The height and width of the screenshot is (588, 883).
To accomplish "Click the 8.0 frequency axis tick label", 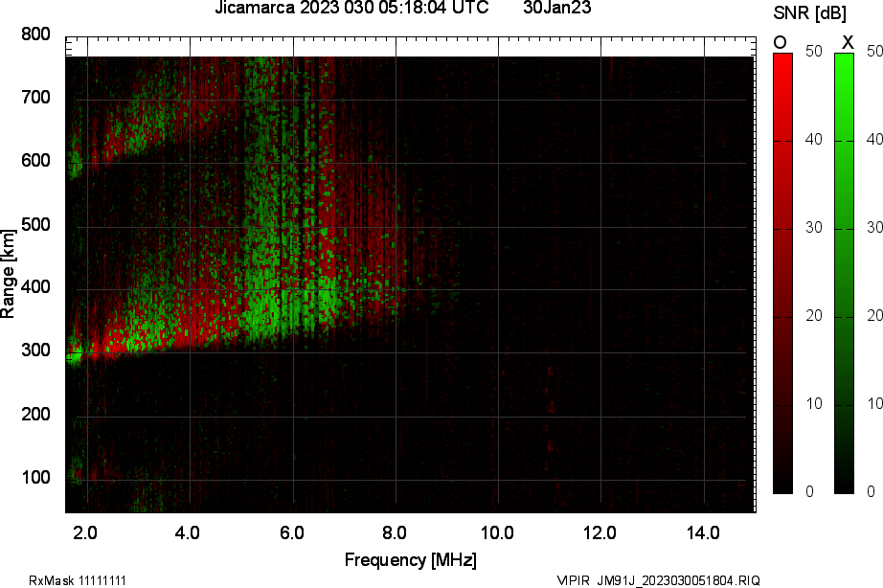I will click(x=395, y=532).
